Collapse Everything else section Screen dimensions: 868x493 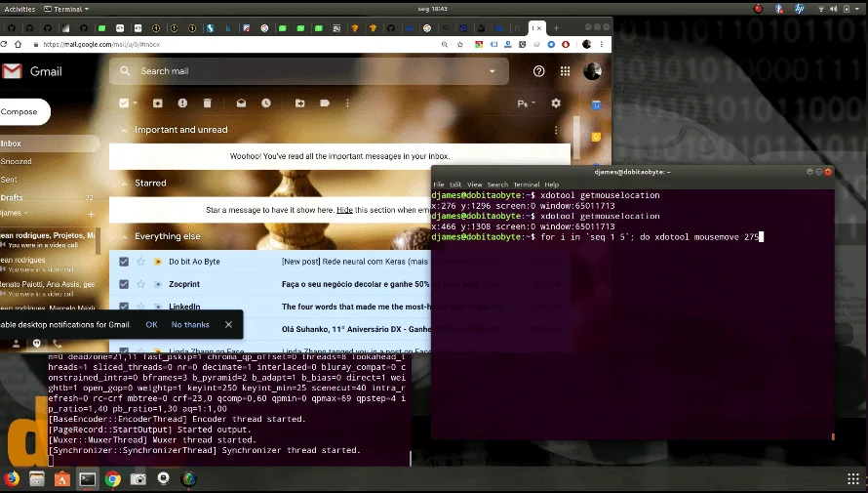pyautogui.click(x=125, y=236)
